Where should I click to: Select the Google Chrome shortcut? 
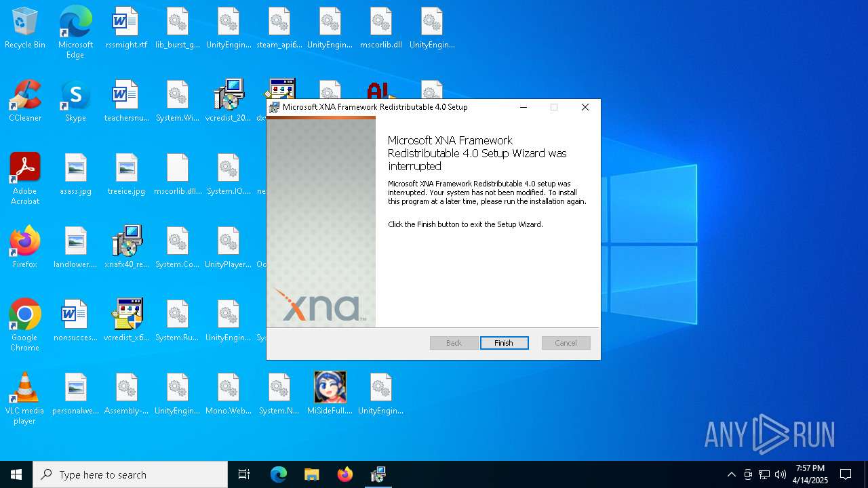pos(25,325)
